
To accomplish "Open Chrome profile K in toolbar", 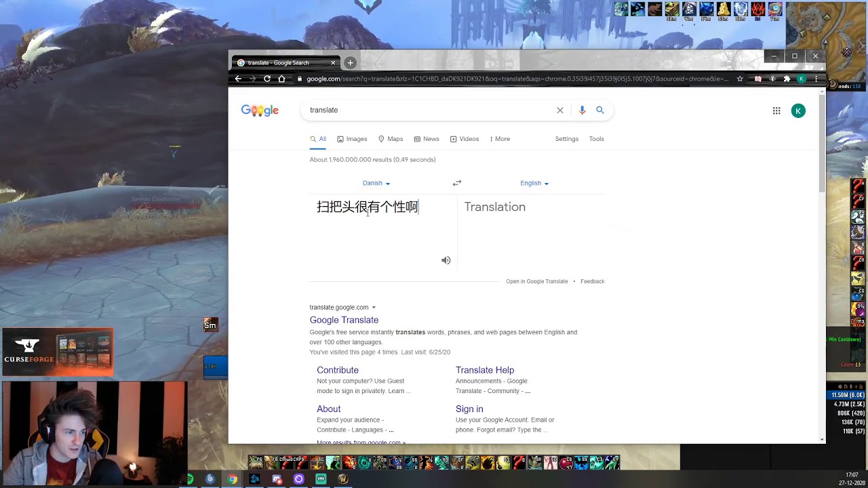I will coord(801,79).
